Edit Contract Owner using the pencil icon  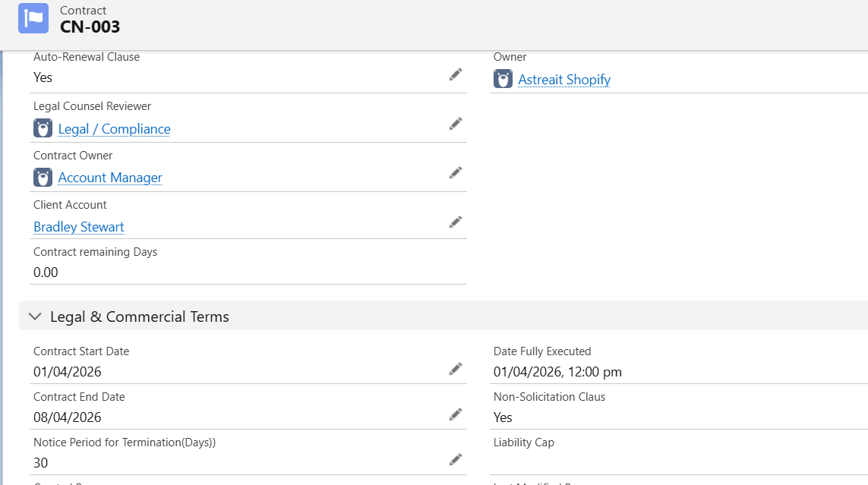coord(455,173)
